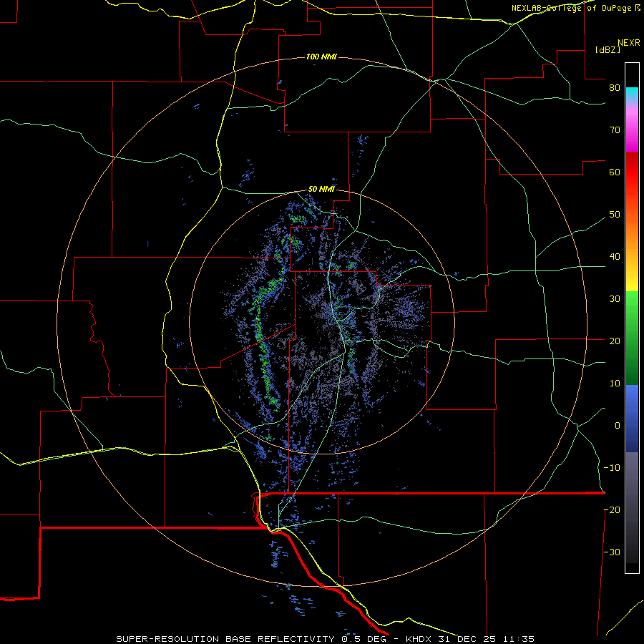
Task: Click the NEXR label above color scale
Action: (x=629, y=43)
